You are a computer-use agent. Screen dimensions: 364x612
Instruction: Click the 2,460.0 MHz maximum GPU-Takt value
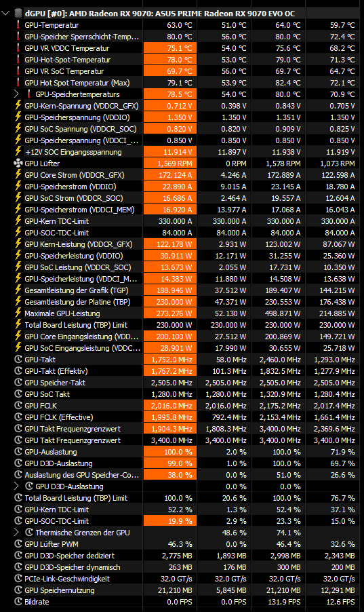[280, 360]
